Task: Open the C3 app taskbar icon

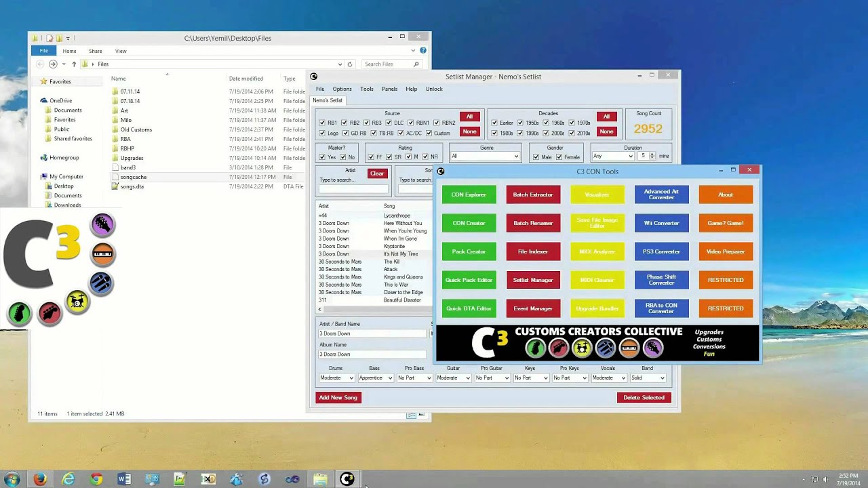Action: [347, 479]
